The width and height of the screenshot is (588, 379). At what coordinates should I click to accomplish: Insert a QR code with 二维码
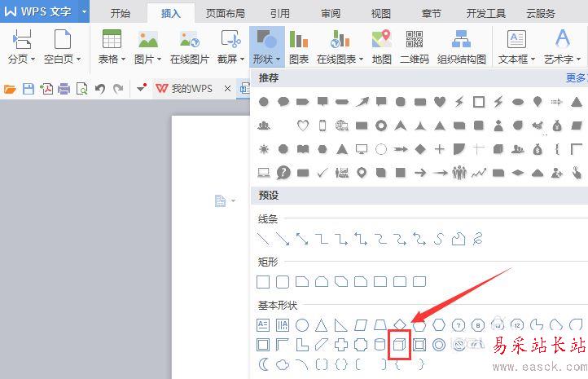pyautogui.click(x=415, y=47)
